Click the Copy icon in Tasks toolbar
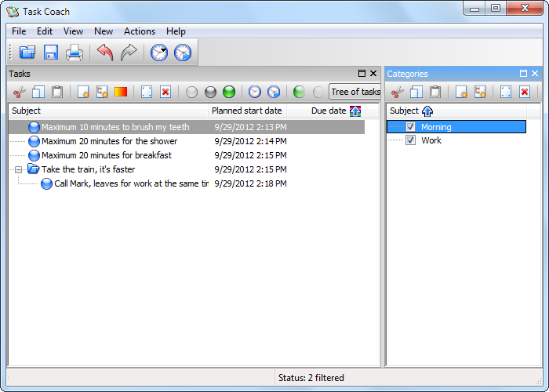Viewport: 549px width, 392px height. click(38, 92)
